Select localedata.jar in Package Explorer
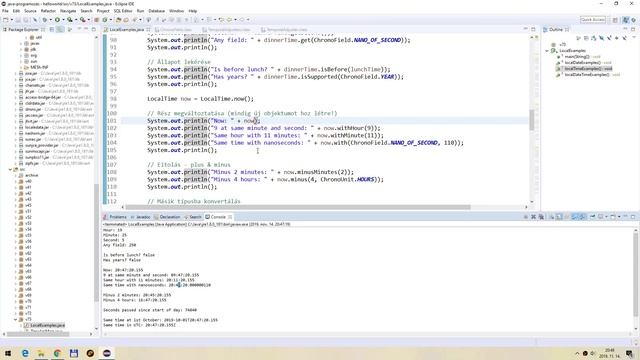640x360 pixels. coord(36,127)
